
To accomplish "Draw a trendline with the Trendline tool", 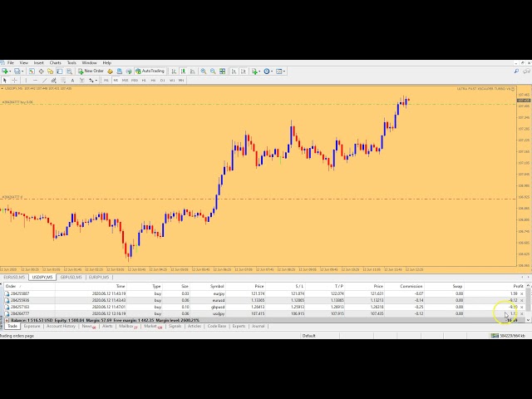I will point(45,81).
